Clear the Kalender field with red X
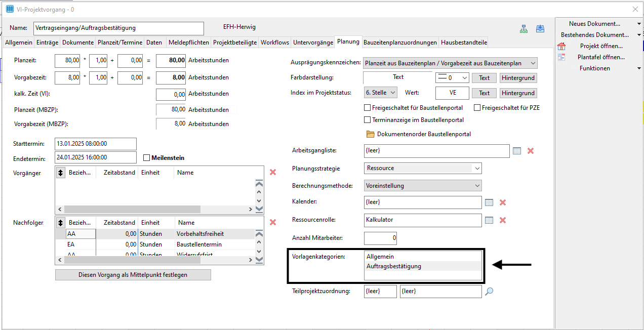 tap(503, 202)
